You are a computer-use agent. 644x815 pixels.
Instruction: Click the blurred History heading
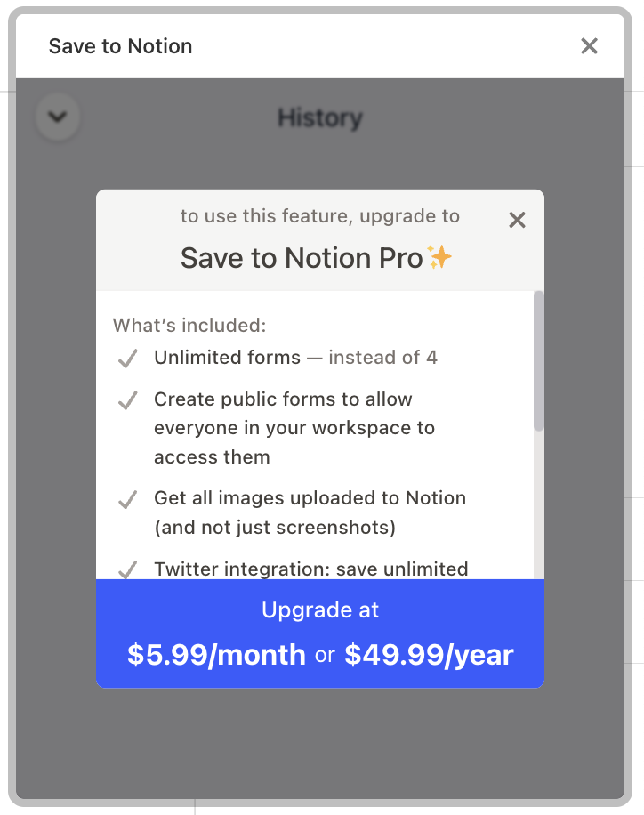[320, 118]
